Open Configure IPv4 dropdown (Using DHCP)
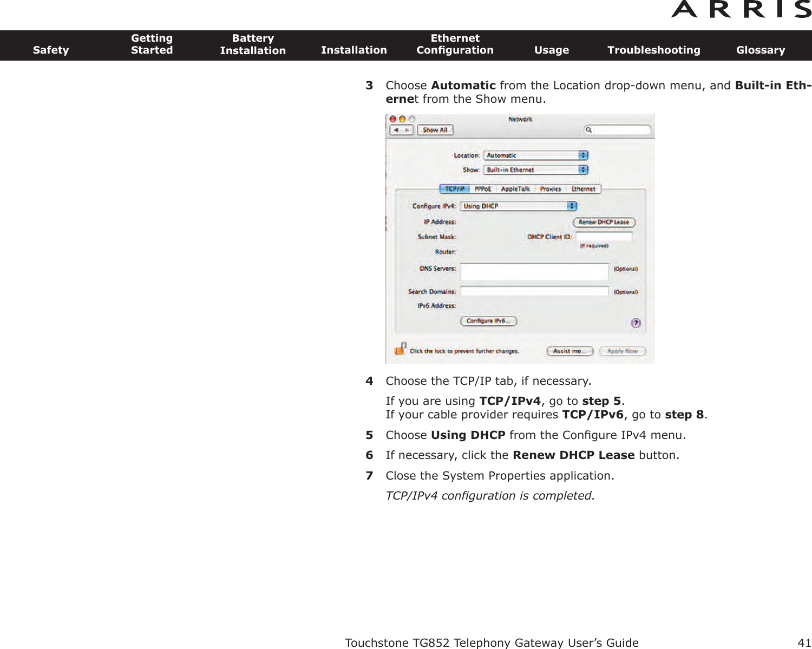 pos(519,206)
